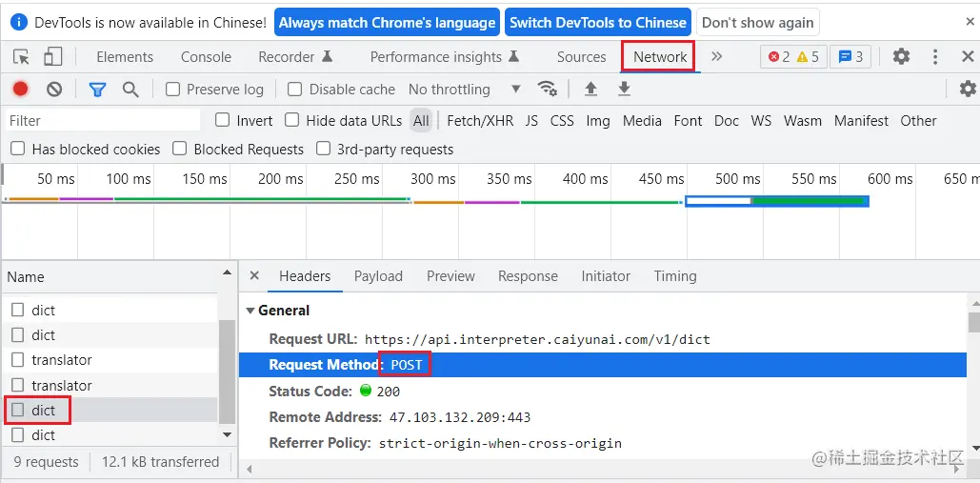Check 3rd-party requests

(323, 149)
